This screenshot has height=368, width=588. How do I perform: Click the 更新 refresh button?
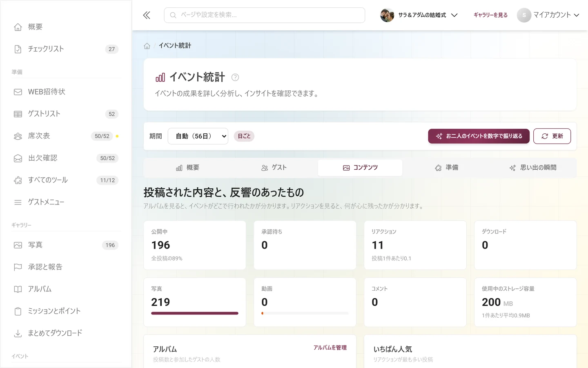[552, 136]
